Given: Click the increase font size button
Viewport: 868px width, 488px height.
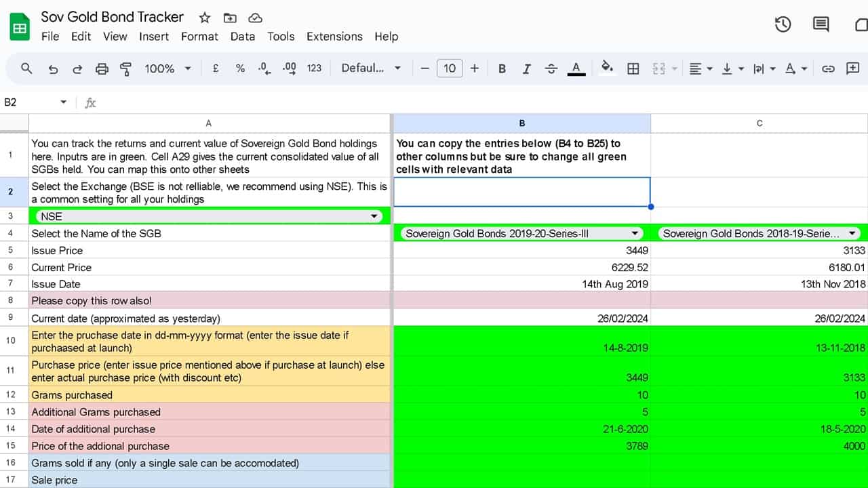Looking at the screenshot, I should click(x=474, y=68).
